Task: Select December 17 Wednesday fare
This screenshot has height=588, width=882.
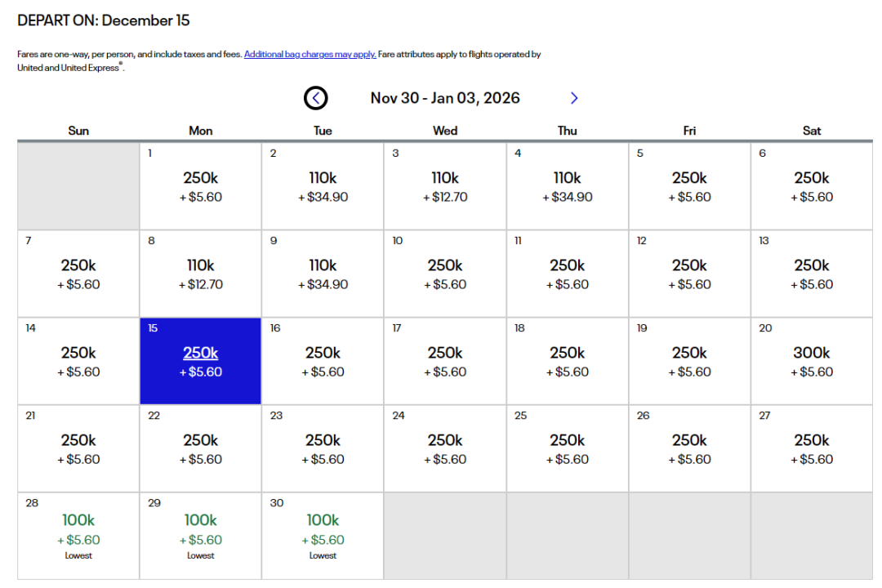Action: (x=445, y=361)
